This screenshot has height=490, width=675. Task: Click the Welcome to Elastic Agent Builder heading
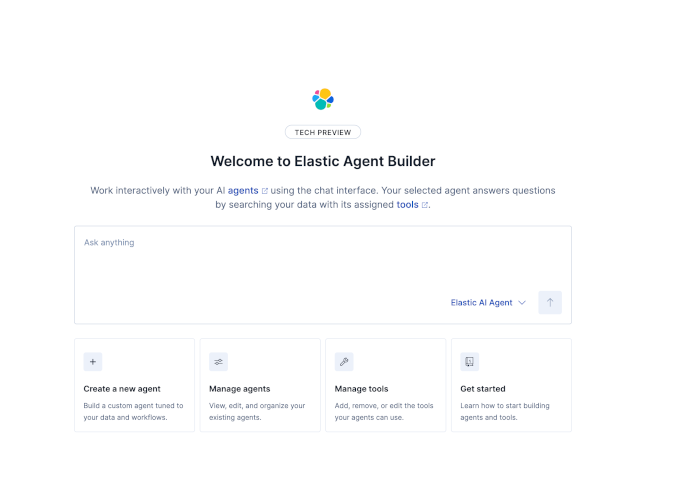click(322, 161)
